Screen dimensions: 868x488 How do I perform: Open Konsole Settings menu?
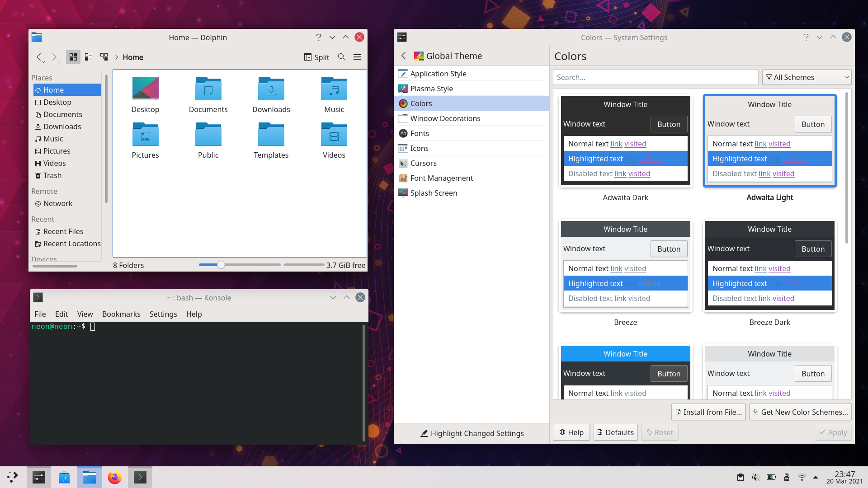coord(163,314)
